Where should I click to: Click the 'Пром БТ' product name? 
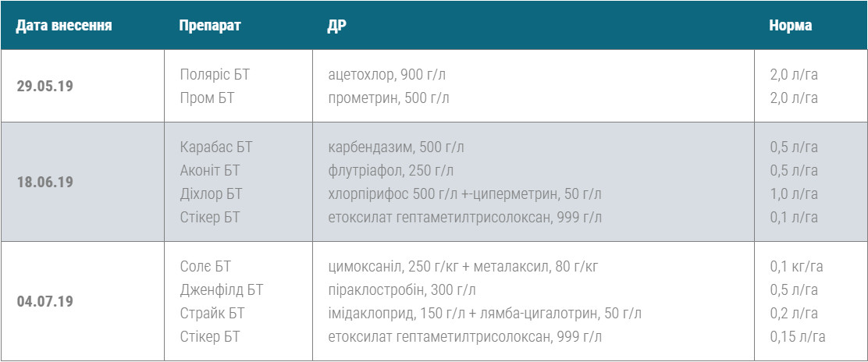207,98
